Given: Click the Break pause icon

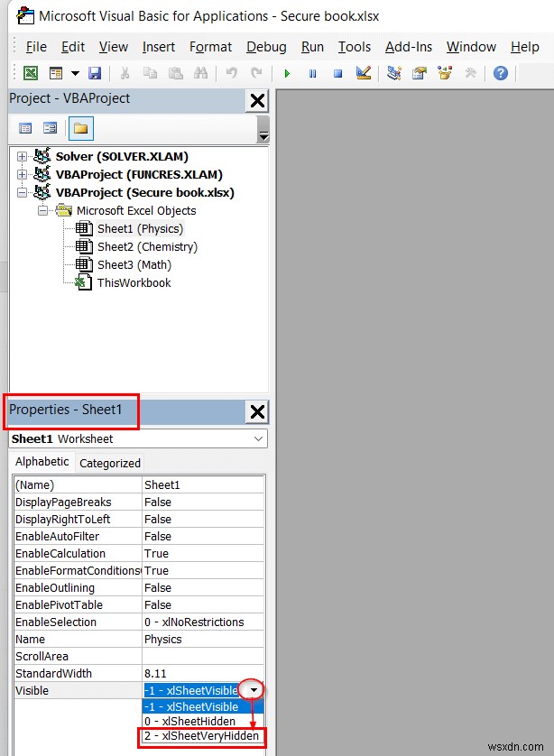Looking at the screenshot, I should (x=312, y=74).
